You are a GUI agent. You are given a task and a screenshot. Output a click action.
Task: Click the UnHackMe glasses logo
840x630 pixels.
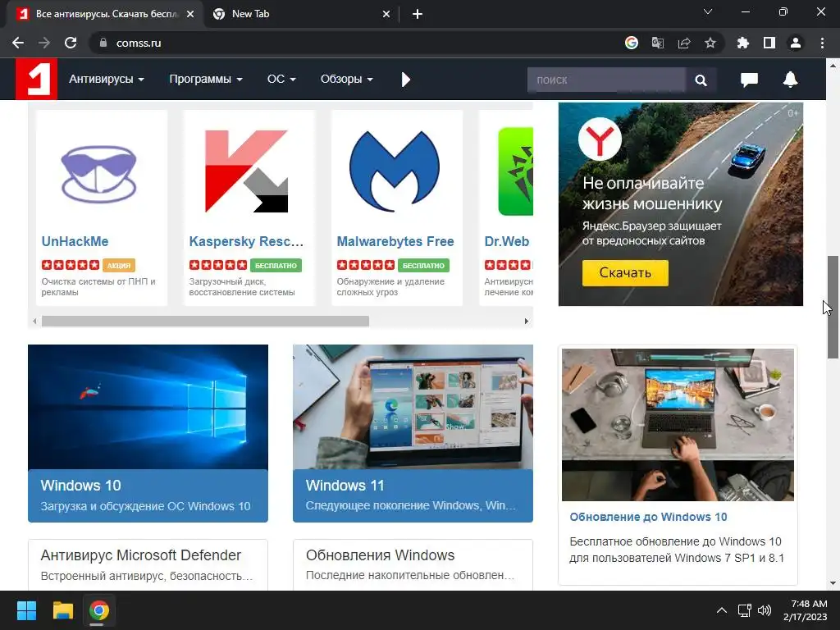tap(99, 173)
